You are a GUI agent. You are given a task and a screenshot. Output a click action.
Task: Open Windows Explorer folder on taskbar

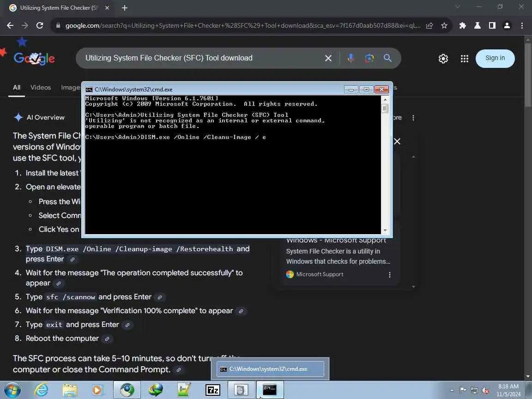(70, 390)
